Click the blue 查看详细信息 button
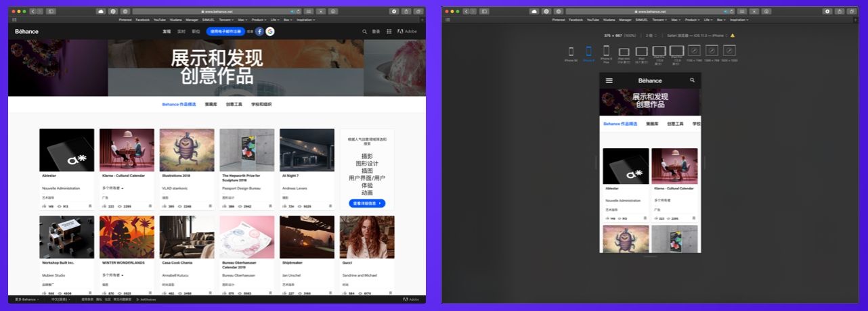This screenshot has height=311, width=868. [x=368, y=203]
